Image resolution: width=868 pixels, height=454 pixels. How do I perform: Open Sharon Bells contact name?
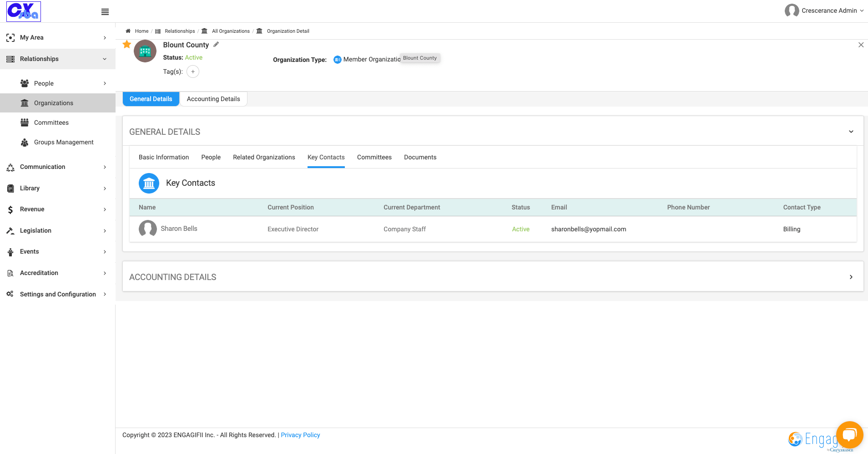tap(179, 229)
